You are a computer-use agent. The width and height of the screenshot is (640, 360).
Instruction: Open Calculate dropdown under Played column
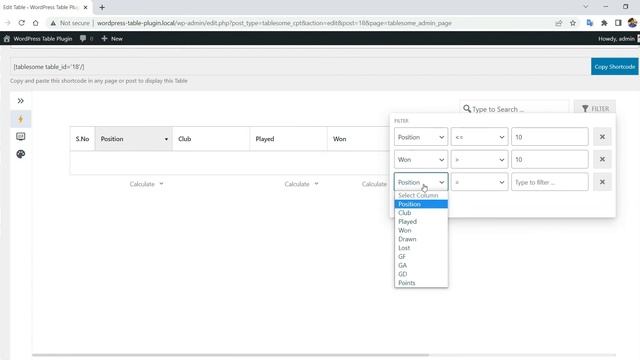tap(301, 184)
